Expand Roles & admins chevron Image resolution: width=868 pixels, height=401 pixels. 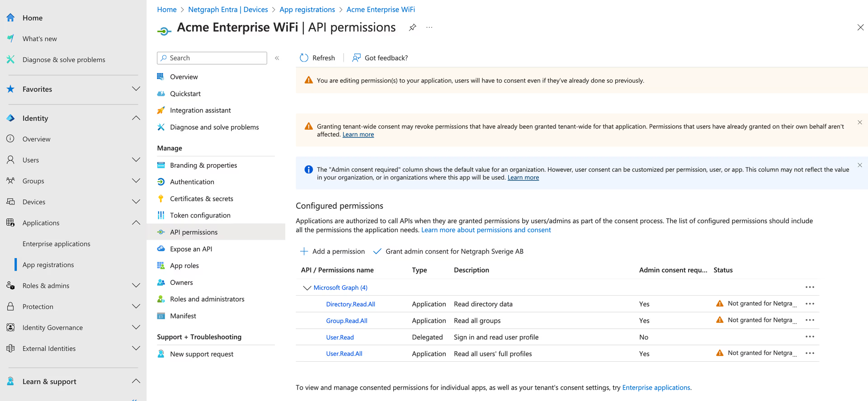click(136, 285)
